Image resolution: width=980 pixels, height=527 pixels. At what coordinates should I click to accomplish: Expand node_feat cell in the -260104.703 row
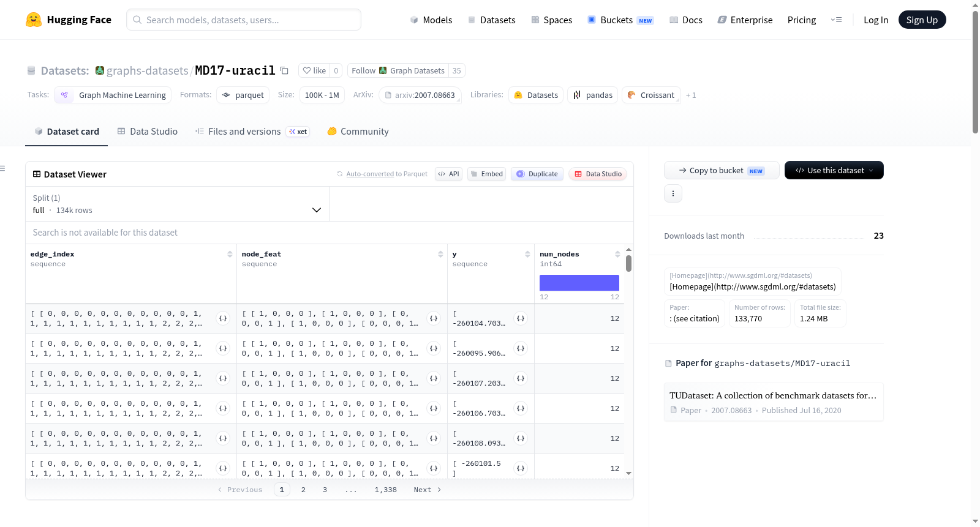pos(434,318)
